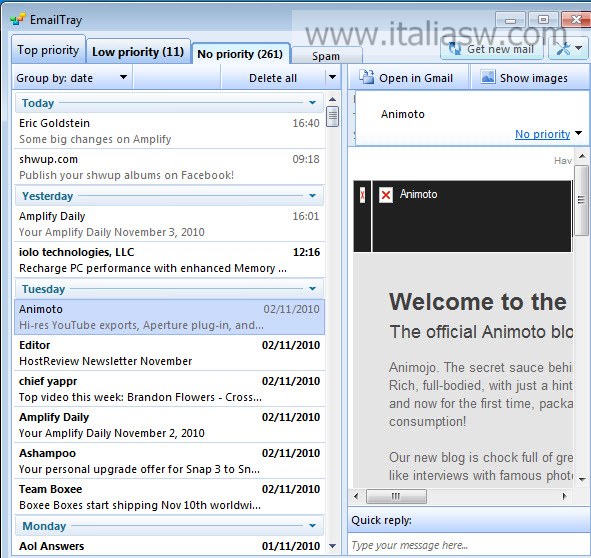Screen dimensions: 591x558
Task: Open Amplify Daily November 3 email
Action: click(x=170, y=224)
